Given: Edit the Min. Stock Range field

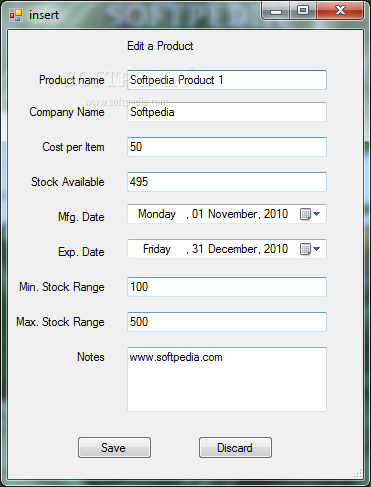Looking at the screenshot, I should (227, 287).
